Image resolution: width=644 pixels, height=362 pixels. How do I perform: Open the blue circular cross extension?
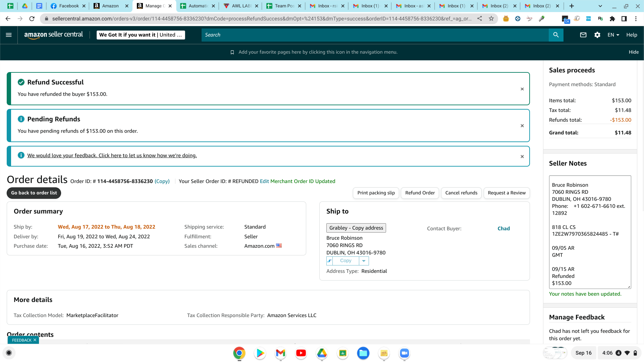518,19
